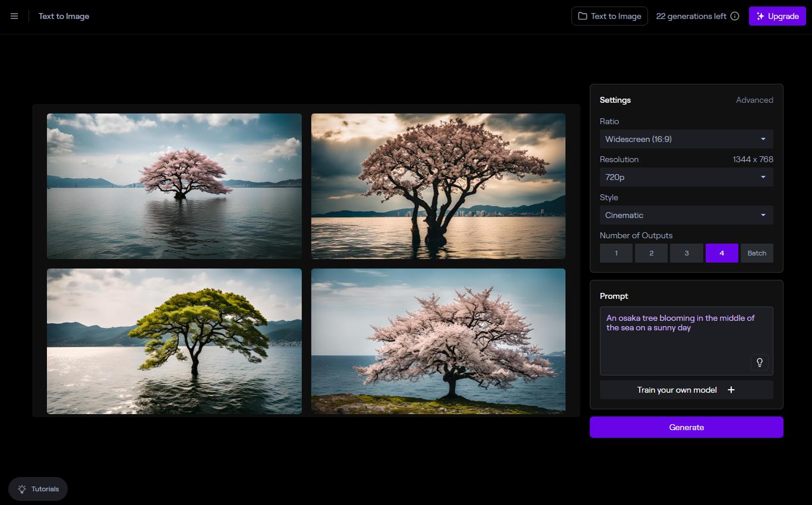Set number of outputs to 3
Viewport: 812px width, 505px height.
686,253
